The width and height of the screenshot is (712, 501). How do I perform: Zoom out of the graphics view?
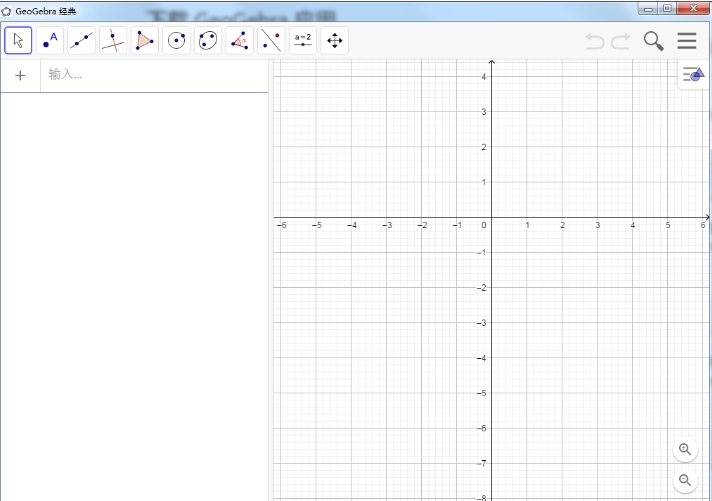click(685, 480)
